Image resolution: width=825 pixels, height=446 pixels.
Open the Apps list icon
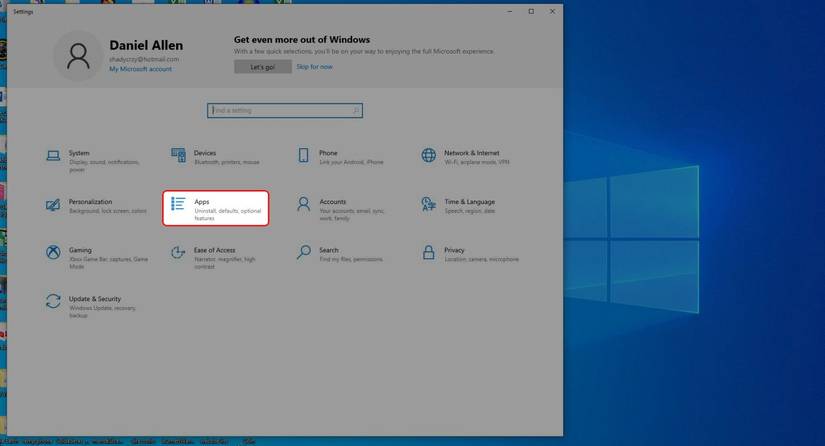(x=178, y=204)
